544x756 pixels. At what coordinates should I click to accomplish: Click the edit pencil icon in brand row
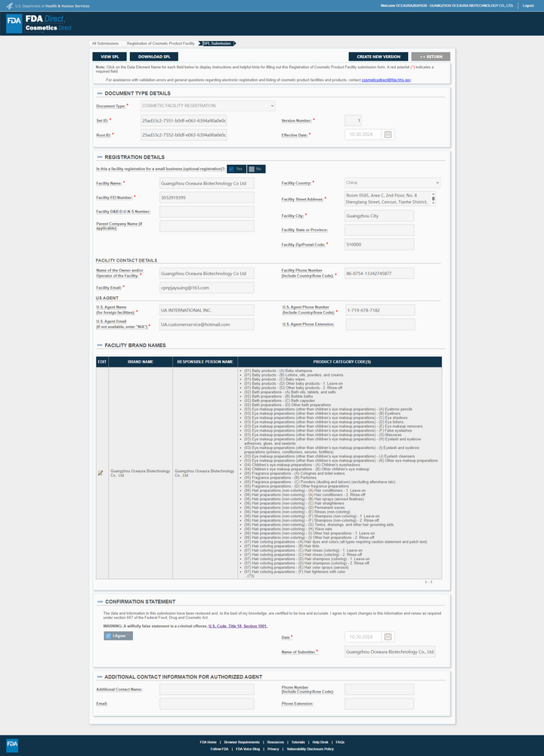(x=100, y=473)
